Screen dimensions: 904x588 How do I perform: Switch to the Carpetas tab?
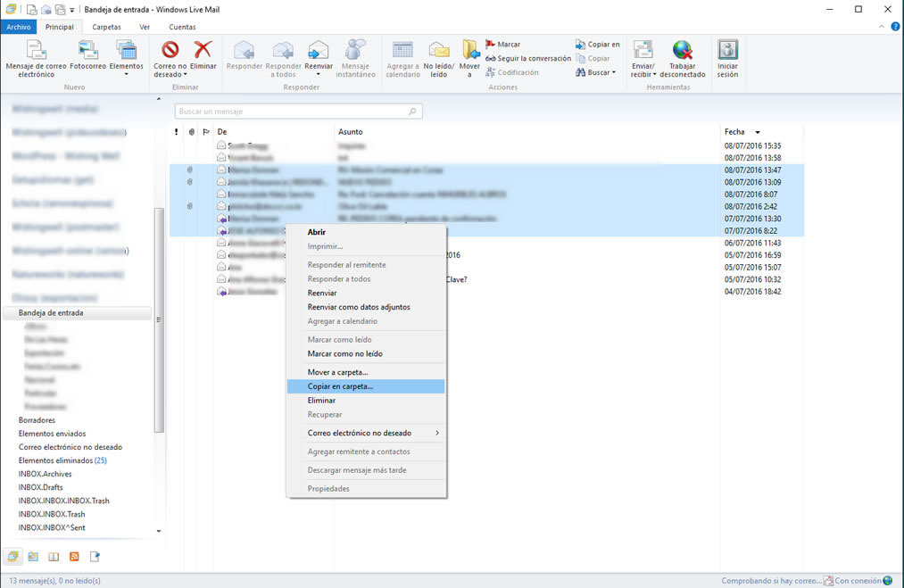click(x=107, y=27)
